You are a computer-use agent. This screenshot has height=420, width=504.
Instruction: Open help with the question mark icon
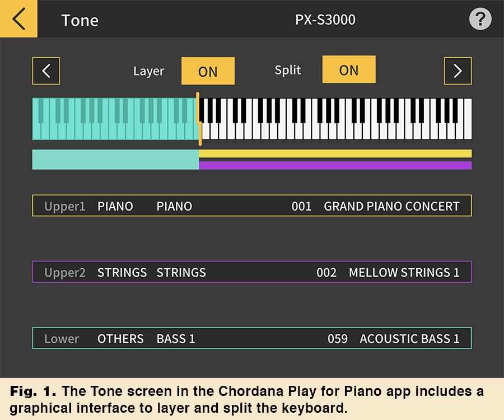click(x=479, y=18)
